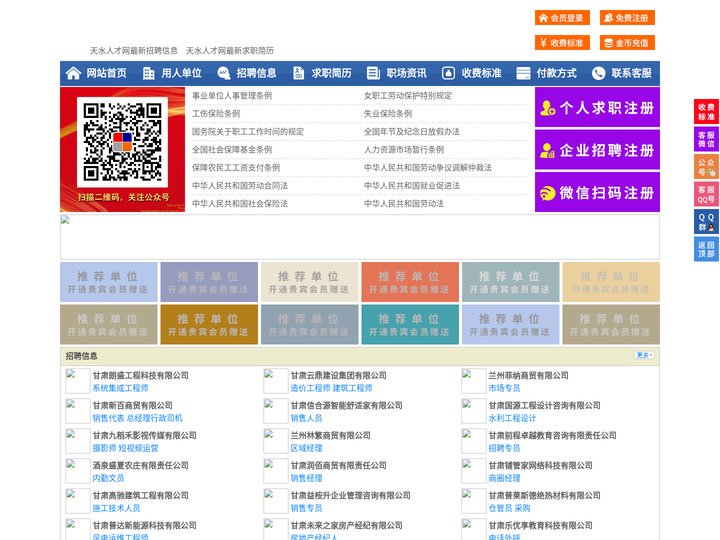
Task: Open 职场资讯 in the navigation bar
Action: pos(406,73)
